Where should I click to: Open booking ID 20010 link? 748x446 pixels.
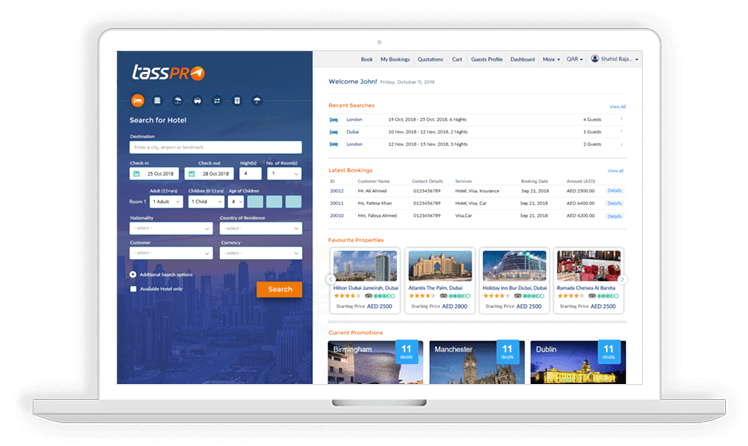tap(337, 216)
